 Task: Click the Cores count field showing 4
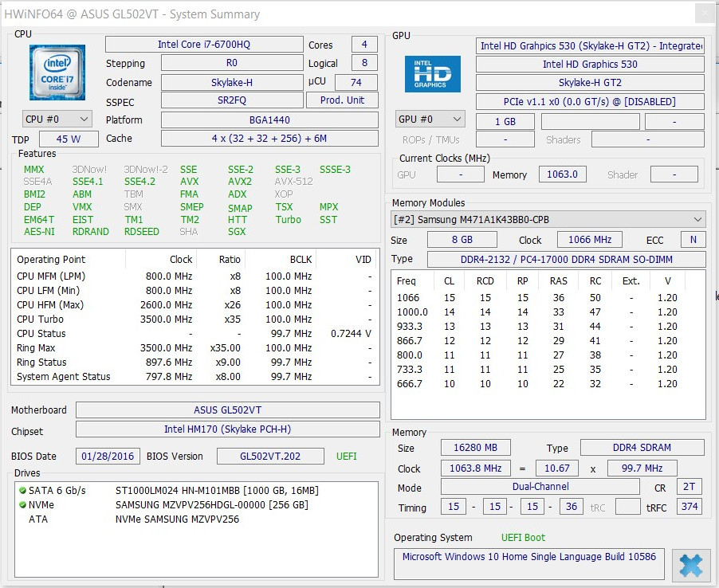tap(364, 45)
